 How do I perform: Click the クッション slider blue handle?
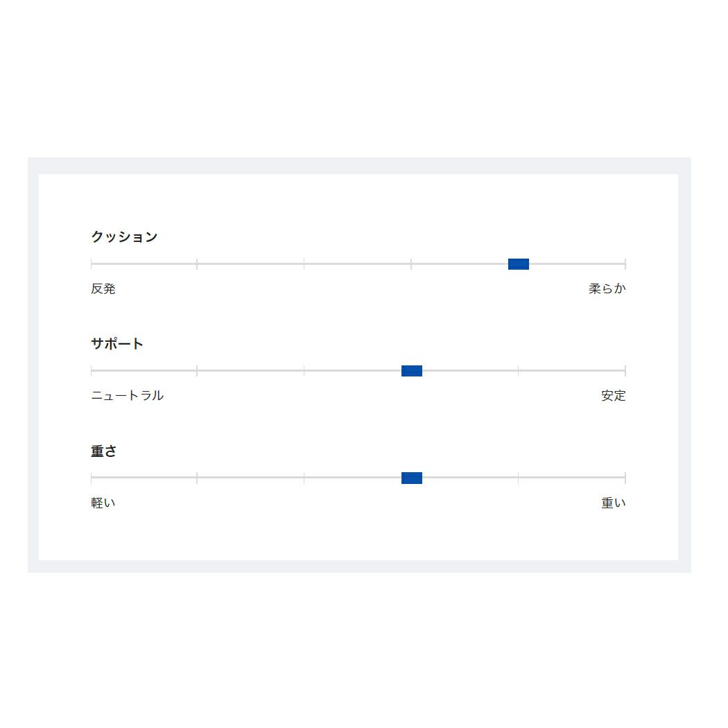click(x=519, y=264)
